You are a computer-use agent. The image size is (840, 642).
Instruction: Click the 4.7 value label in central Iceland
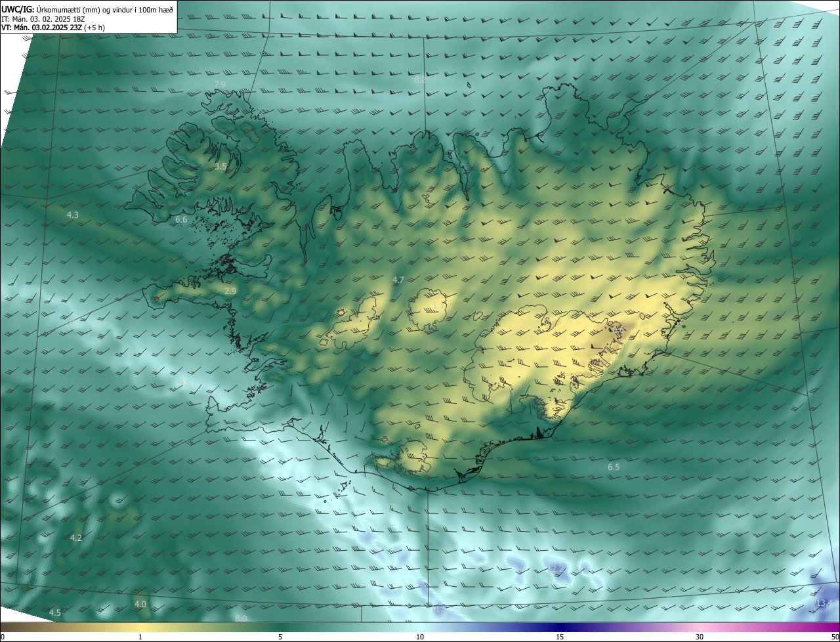pos(398,280)
